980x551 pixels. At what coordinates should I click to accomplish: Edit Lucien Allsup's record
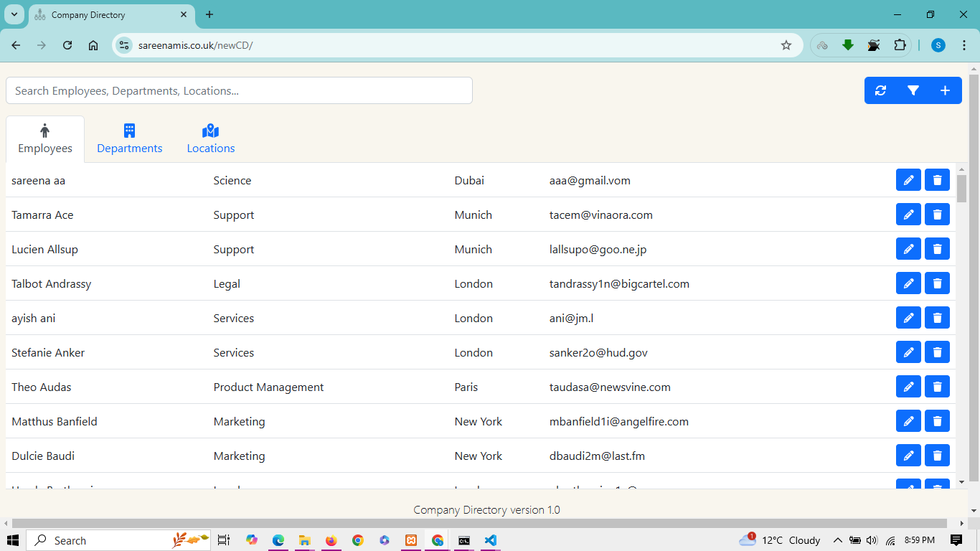click(908, 249)
